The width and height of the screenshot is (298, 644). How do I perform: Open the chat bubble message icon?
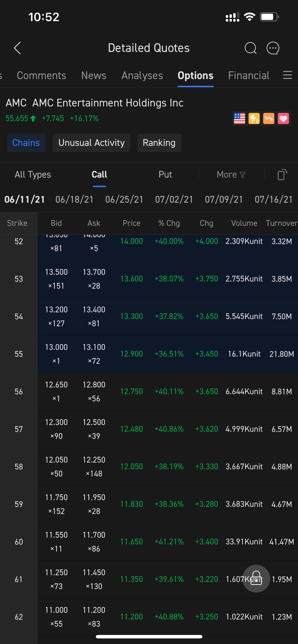[273, 48]
